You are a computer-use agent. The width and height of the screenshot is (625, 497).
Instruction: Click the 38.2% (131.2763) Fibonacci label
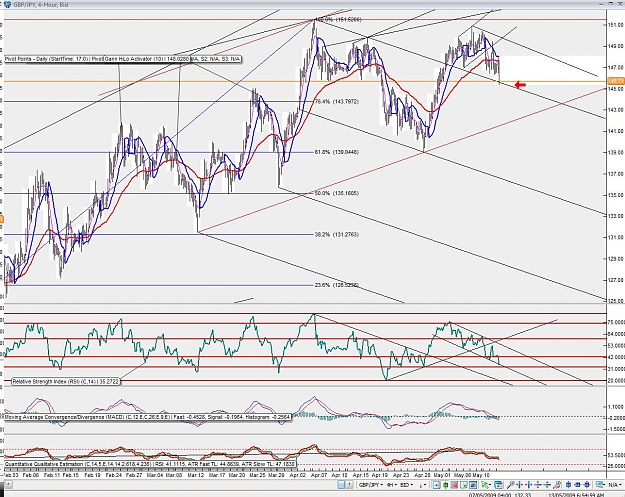(x=336, y=235)
